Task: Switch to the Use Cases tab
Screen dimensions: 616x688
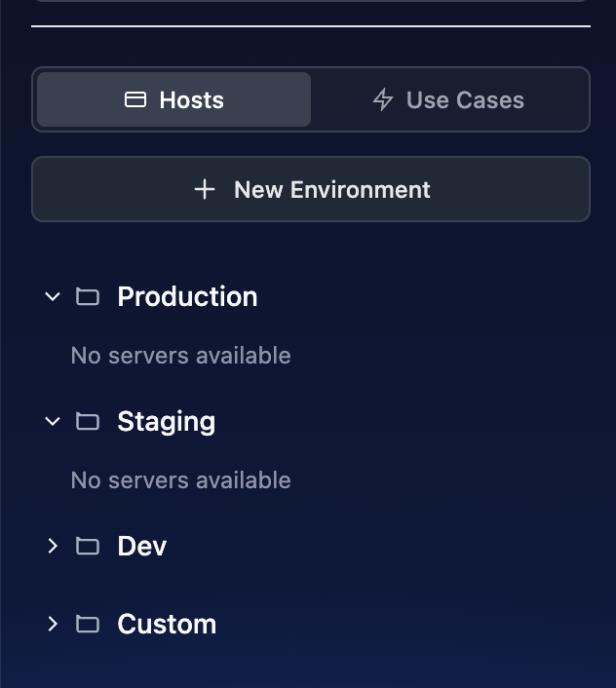Action: [x=449, y=99]
